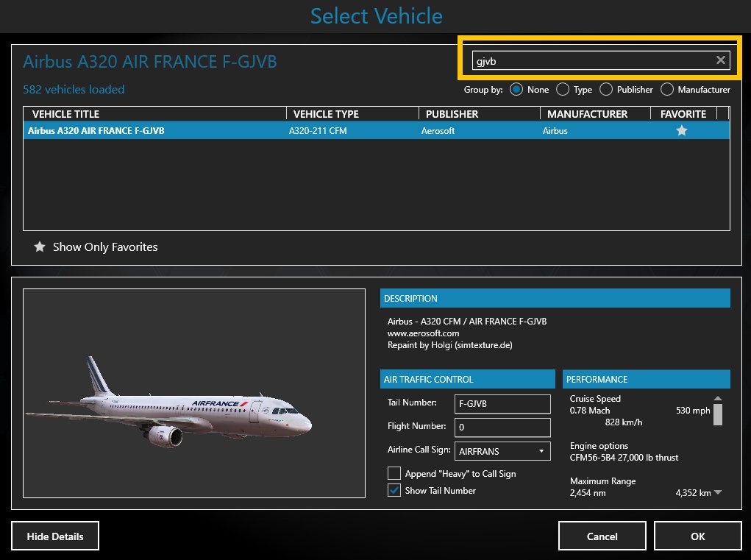
Task: Click the 2,454 nm range value
Action: tap(588, 492)
